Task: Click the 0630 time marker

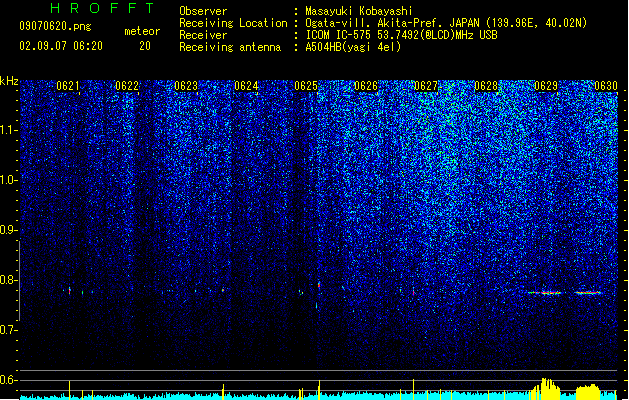Action: coord(606,86)
